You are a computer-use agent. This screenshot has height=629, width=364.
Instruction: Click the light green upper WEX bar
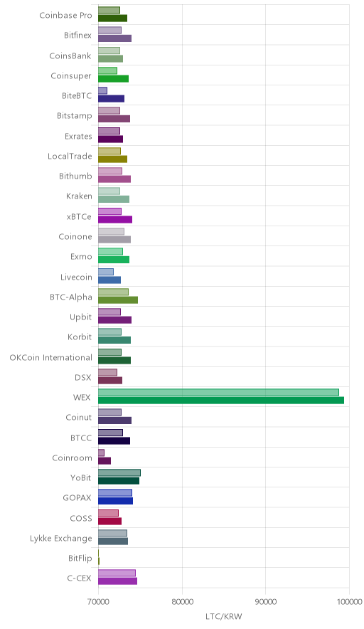pos(218,392)
